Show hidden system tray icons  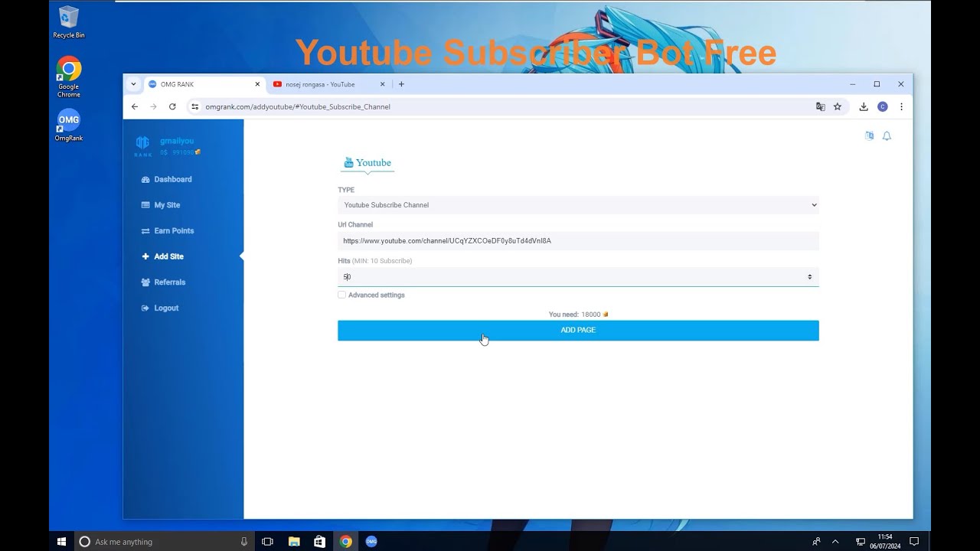tap(835, 542)
